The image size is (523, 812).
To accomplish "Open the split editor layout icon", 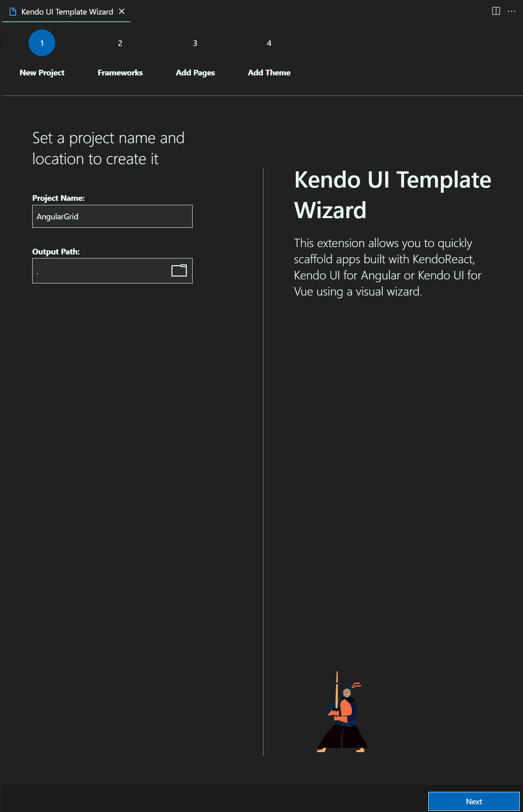I will pos(496,11).
